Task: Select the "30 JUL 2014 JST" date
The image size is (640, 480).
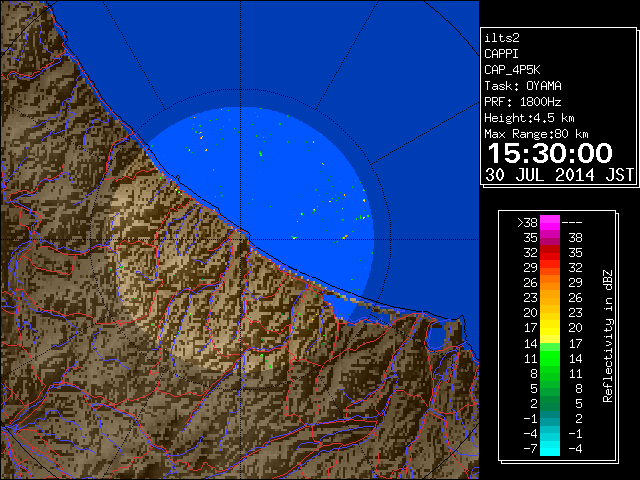Action: 560,175
